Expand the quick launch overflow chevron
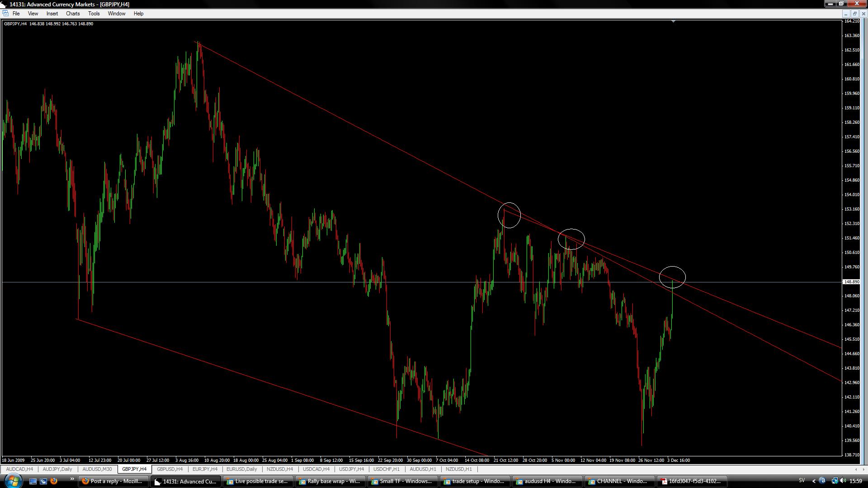 click(x=71, y=479)
